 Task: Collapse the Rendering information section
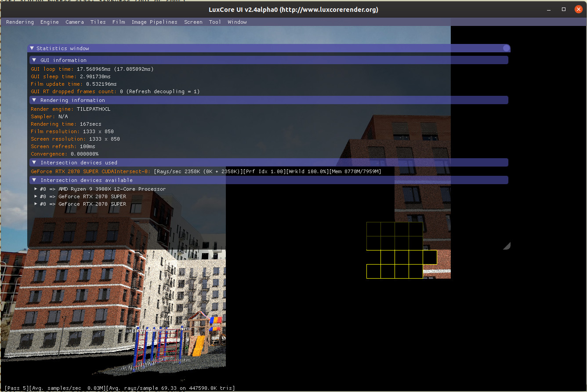[34, 100]
